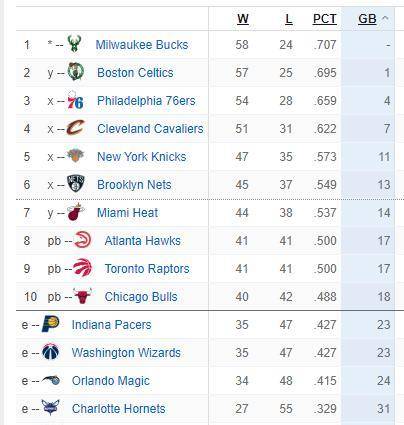Click the Brooklyn Nets logo icon

click(76, 184)
